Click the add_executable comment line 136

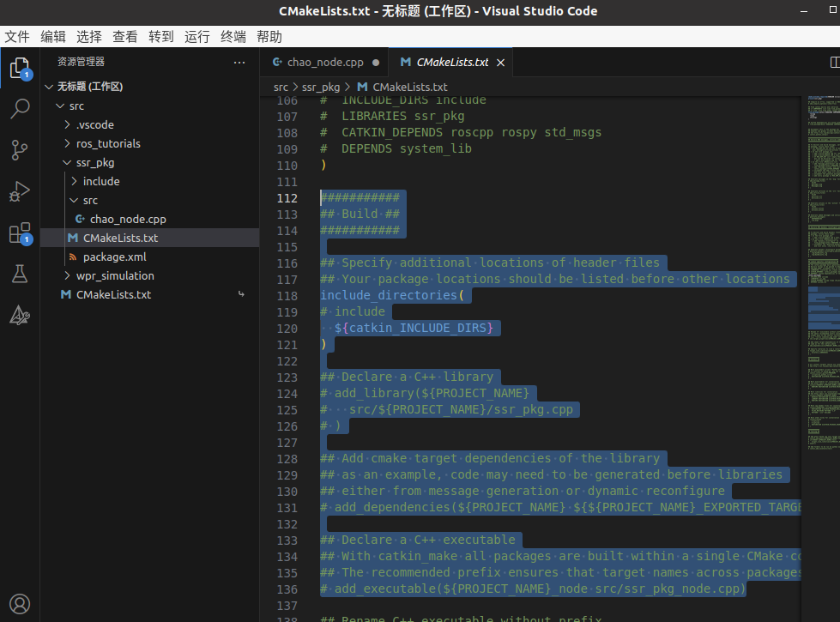533,589
